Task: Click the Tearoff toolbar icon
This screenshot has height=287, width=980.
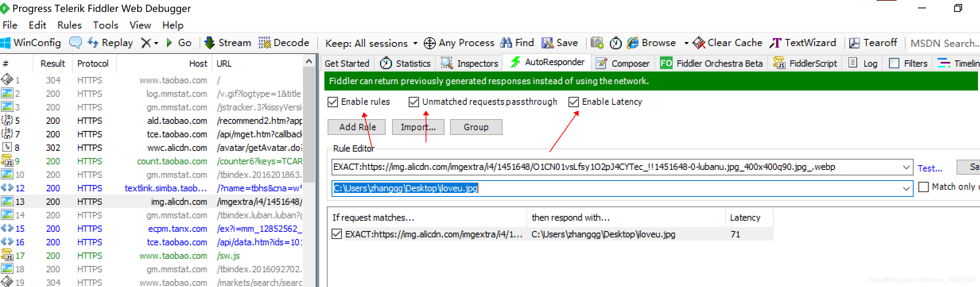Action: pos(854,43)
